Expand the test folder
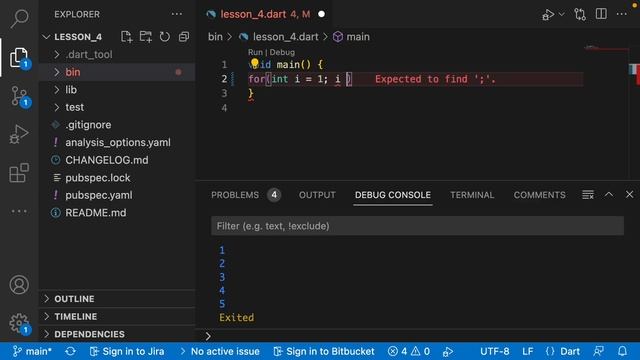The image size is (640, 360). (x=118, y=107)
